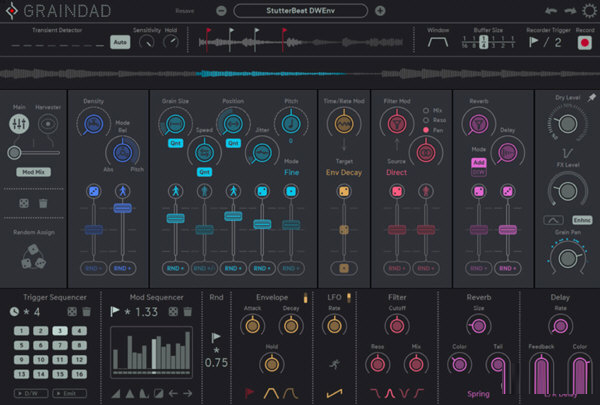600x405 pixels.
Task: Toggle the Auto transient detector button
Action: coord(119,42)
